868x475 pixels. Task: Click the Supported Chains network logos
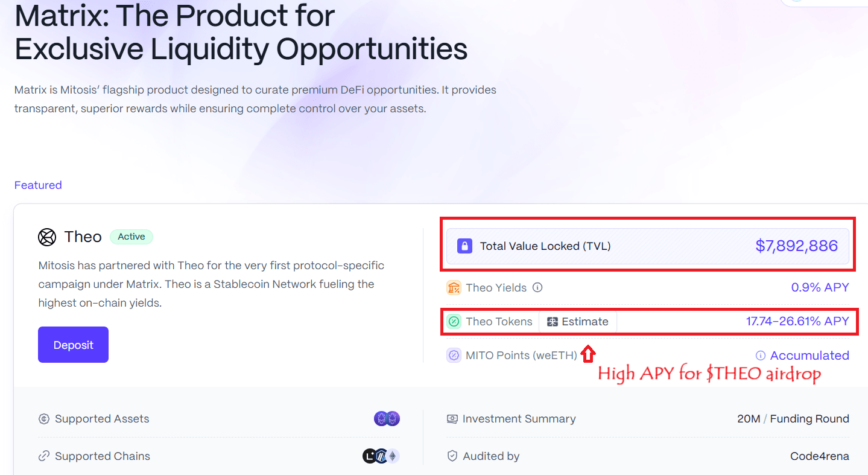tap(381, 456)
